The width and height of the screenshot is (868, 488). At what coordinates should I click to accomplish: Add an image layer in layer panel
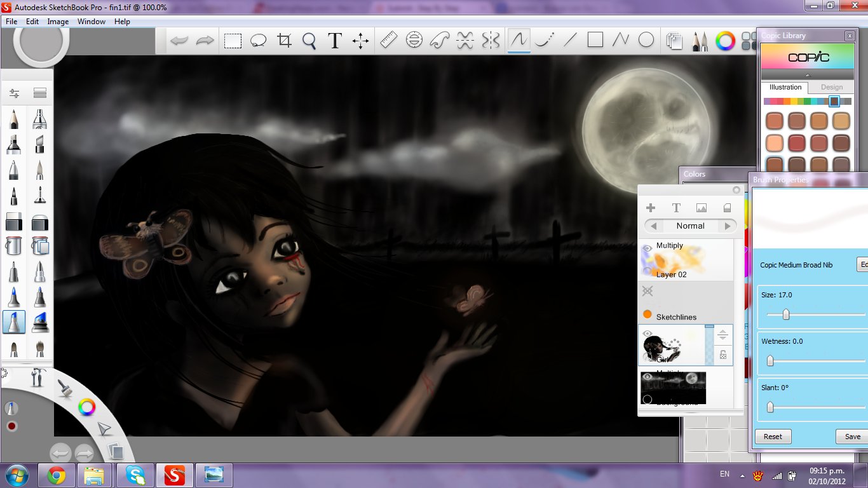pyautogui.click(x=702, y=208)
